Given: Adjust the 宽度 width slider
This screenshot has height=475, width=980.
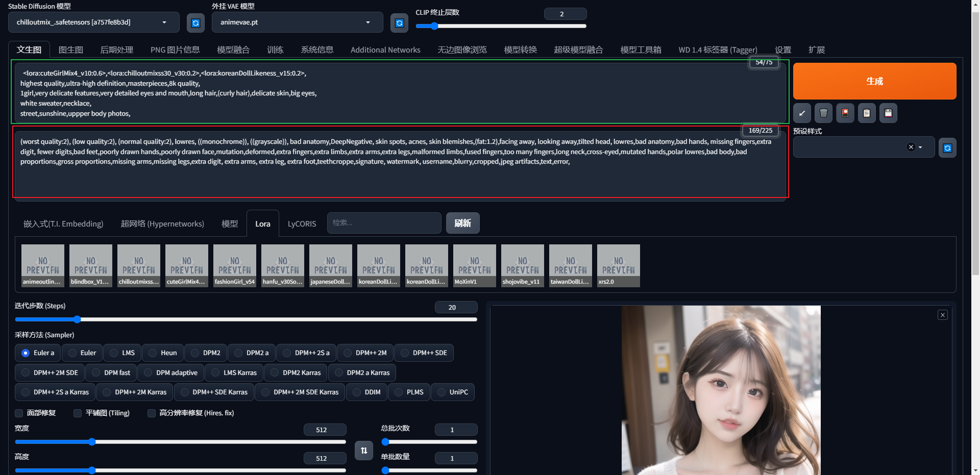Looking at the screenshot, I should [x=181, y=442].
